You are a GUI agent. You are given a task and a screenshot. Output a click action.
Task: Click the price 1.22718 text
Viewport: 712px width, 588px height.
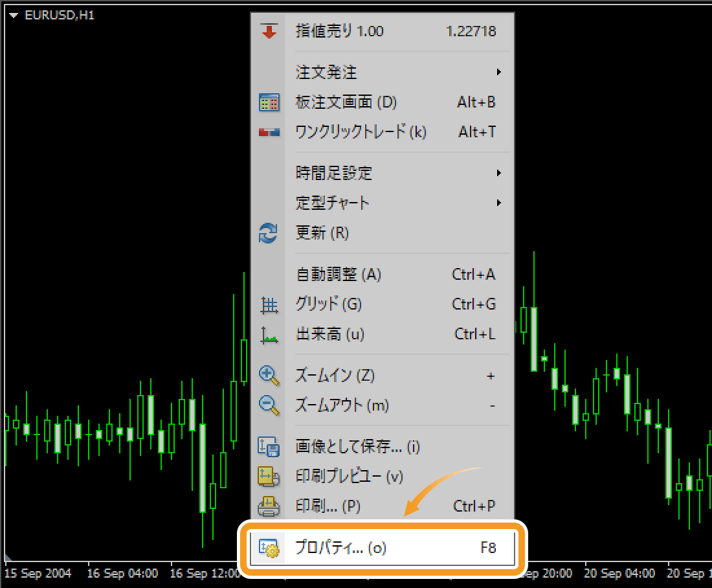tap(471, 31)
